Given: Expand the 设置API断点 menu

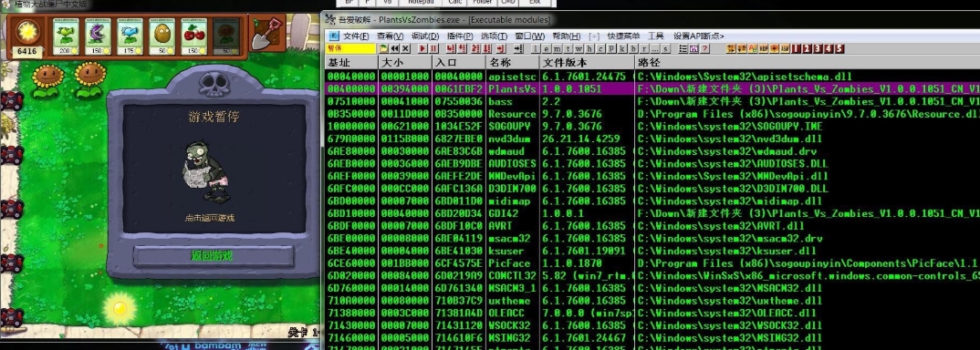Looking at the screenshot, I should tap(698, 36).
